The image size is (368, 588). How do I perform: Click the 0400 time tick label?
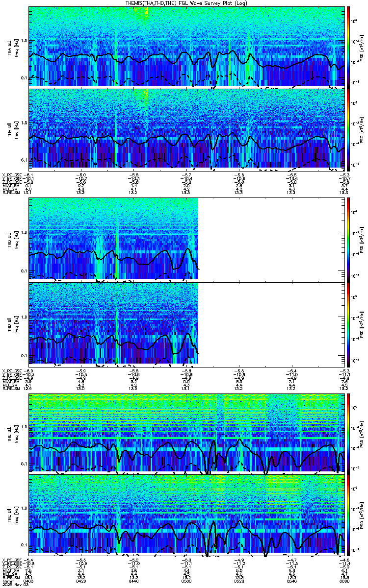28,581
